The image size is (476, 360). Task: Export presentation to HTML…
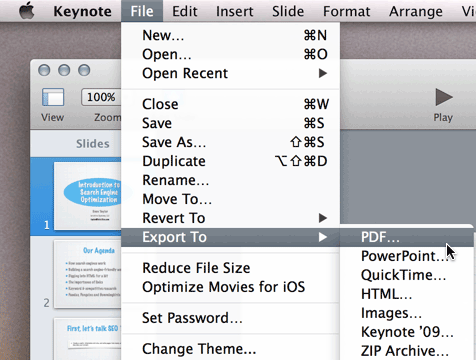407,294
